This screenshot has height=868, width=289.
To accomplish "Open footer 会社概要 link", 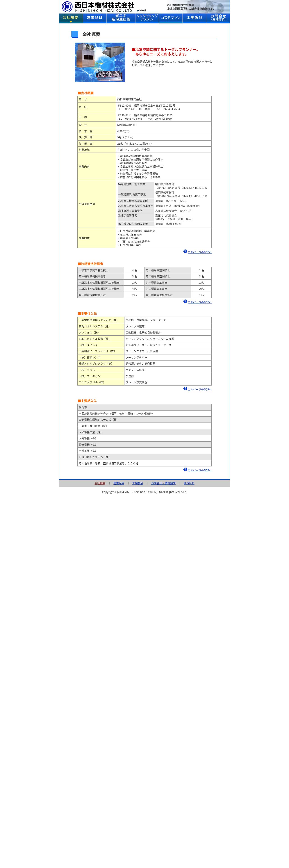I will click(x=100, y=483).
